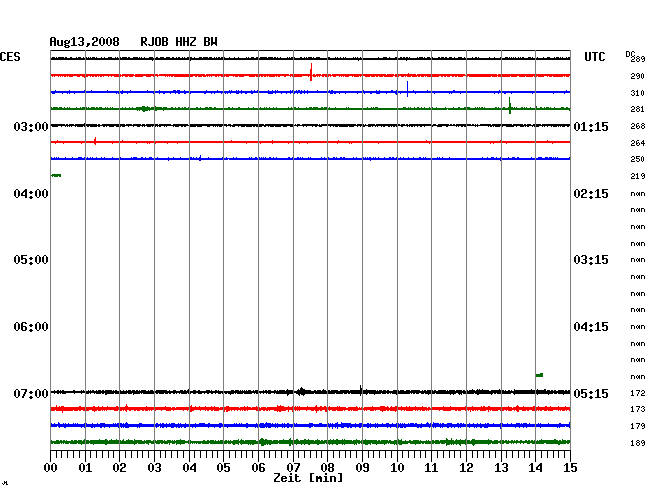Screen dimensions: 650x494
Task: Click the DC value 310
Action: pos(638,93)
